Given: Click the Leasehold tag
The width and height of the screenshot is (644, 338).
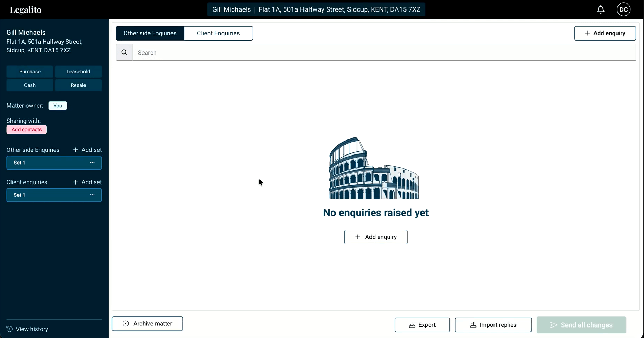Looking at the screenshot, I should click(x=78, y=72).
